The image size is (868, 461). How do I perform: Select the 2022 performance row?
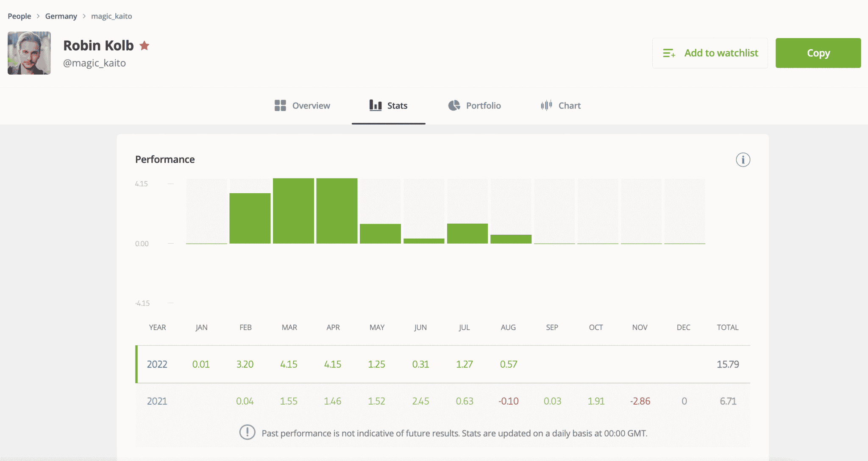442,364
